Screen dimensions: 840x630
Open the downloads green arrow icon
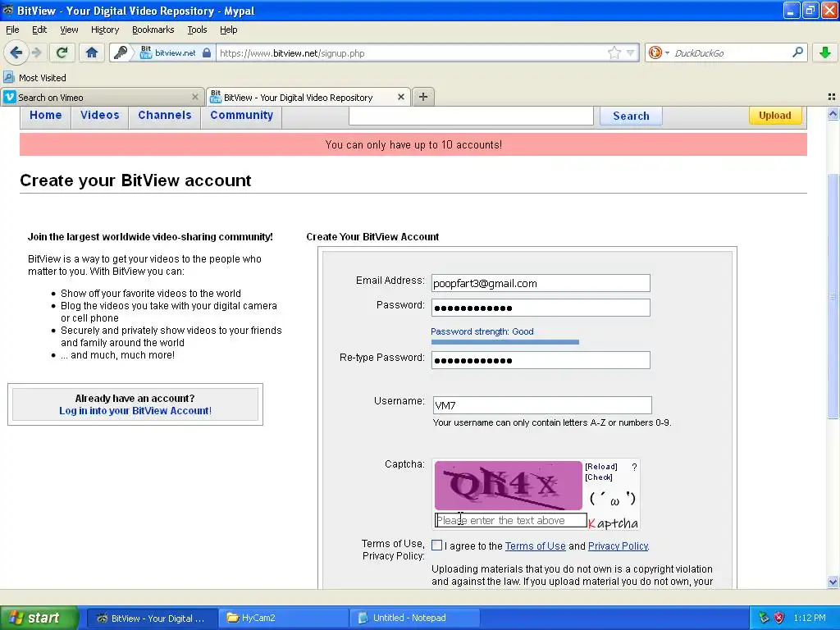pos(825,52)
